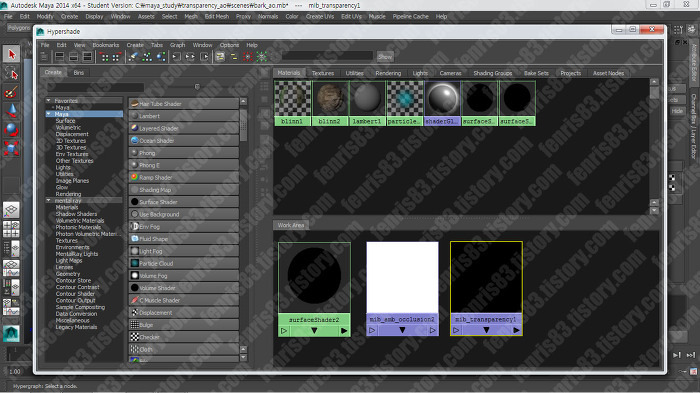700x393 pixels.
Task: Create a Lambert shader from the list
Action: 184,116
